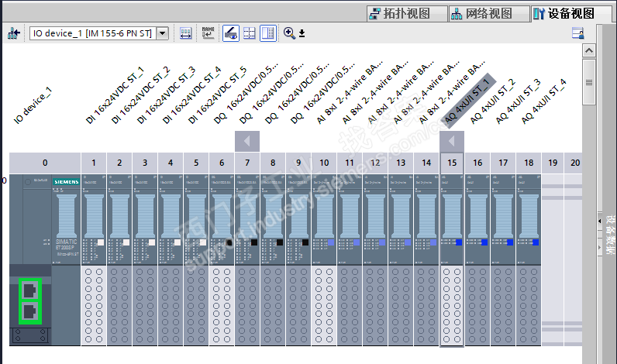Click the upper green PROFINET port
Viewport: 617px width, 364px height.
[30, 291]
